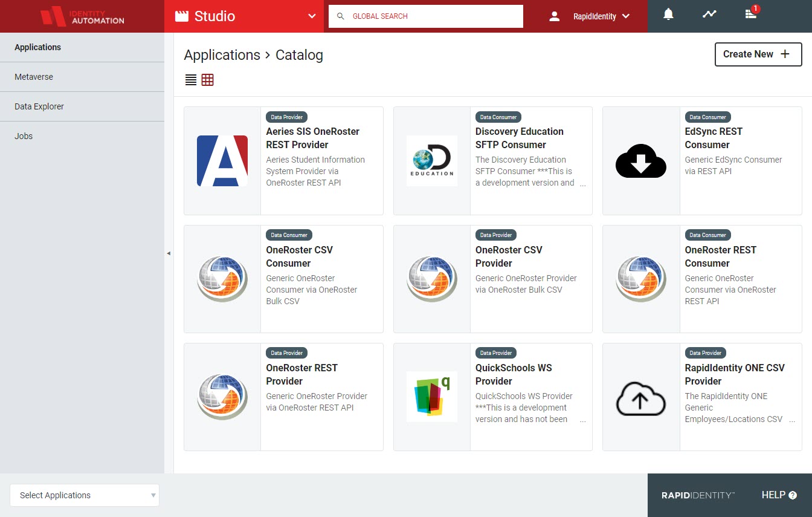Open the activity graph icon
This screenshot has height=517, width=812.
[709, 14]
